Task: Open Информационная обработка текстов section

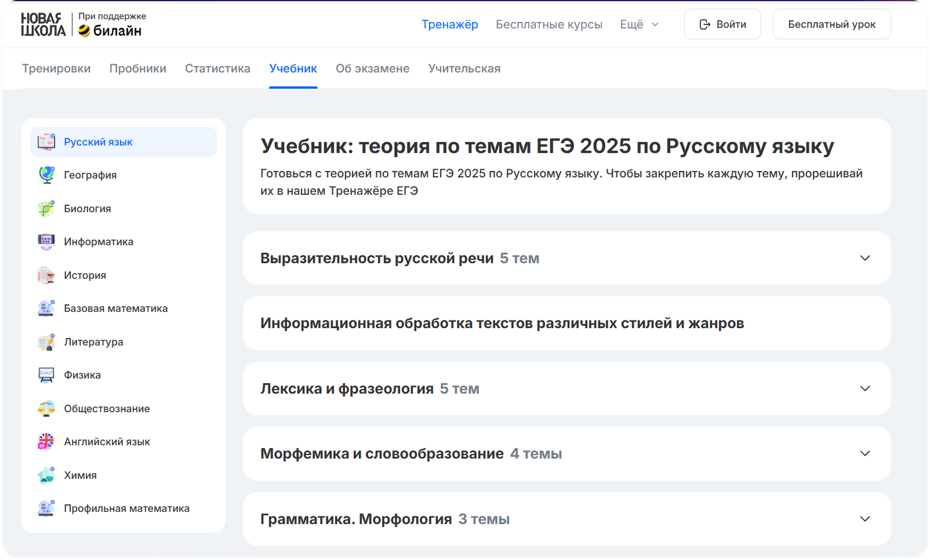Action: pos(567,323)
